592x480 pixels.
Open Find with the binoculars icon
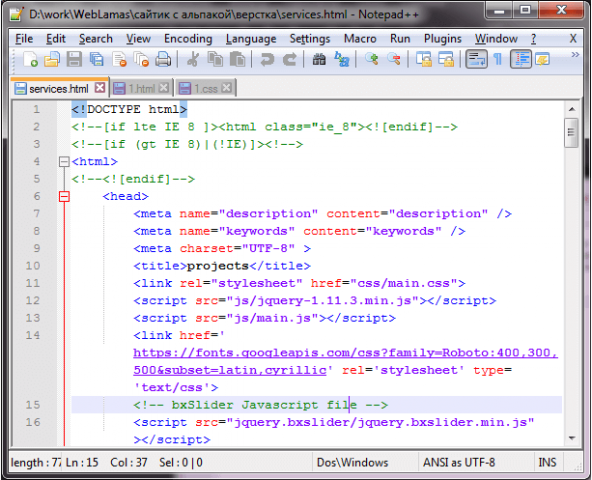pos(319,59)
